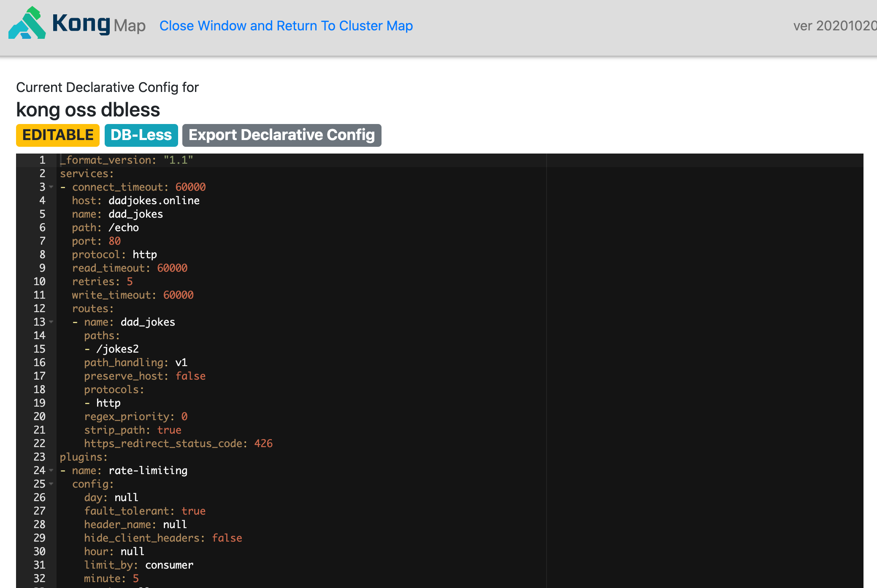
Task: Collapse the config block on line 25
Action: click(x=51, y=484)
